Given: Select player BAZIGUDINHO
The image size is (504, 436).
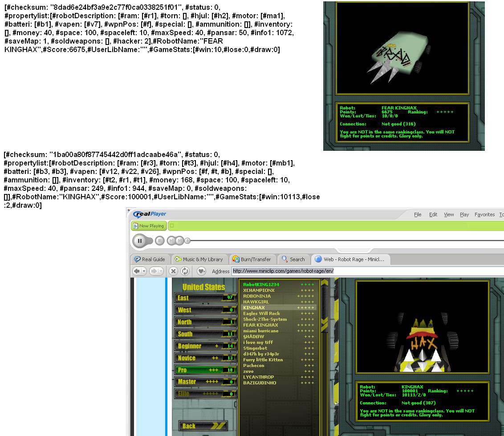Looking at the screenshot, I should click(278, 383).
